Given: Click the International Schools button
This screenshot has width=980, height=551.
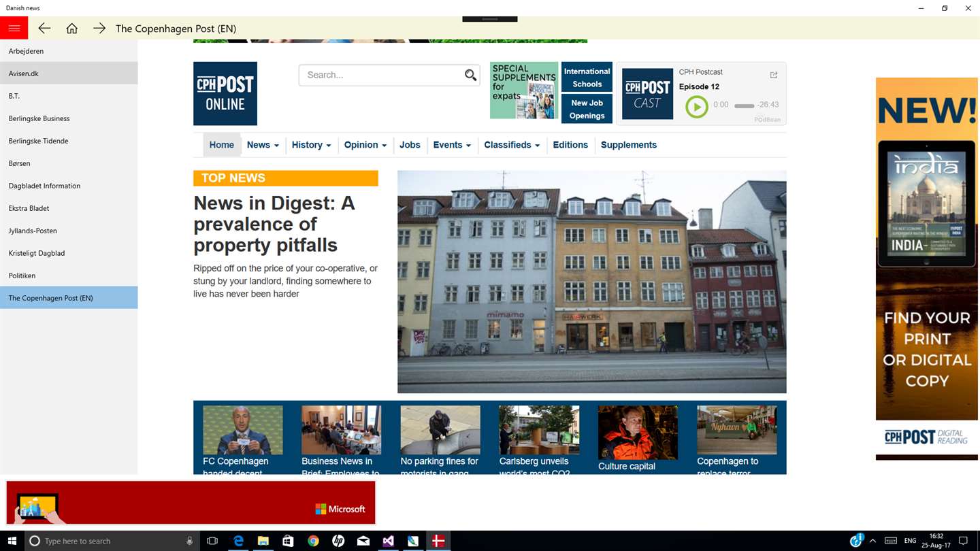Looking at the screenshot, I should [x=587, y=78].
